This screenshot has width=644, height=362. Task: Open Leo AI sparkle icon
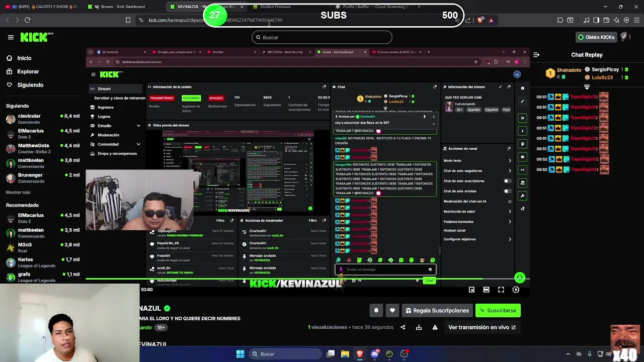click(616, 20)
